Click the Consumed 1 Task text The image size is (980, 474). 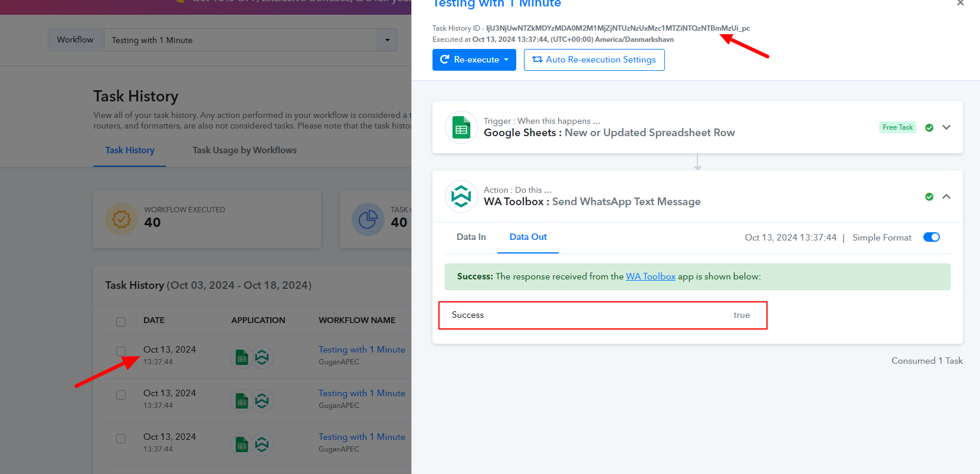[927, 361]
